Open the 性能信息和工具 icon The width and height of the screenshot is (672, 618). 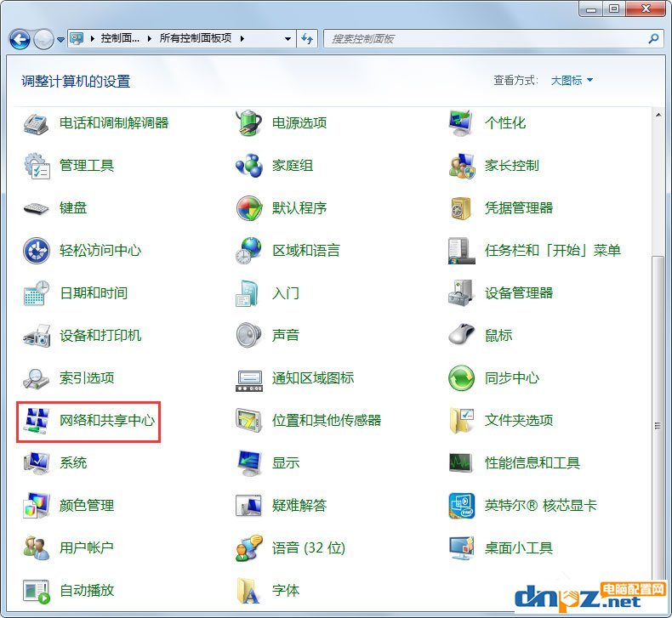coord(461,462)
